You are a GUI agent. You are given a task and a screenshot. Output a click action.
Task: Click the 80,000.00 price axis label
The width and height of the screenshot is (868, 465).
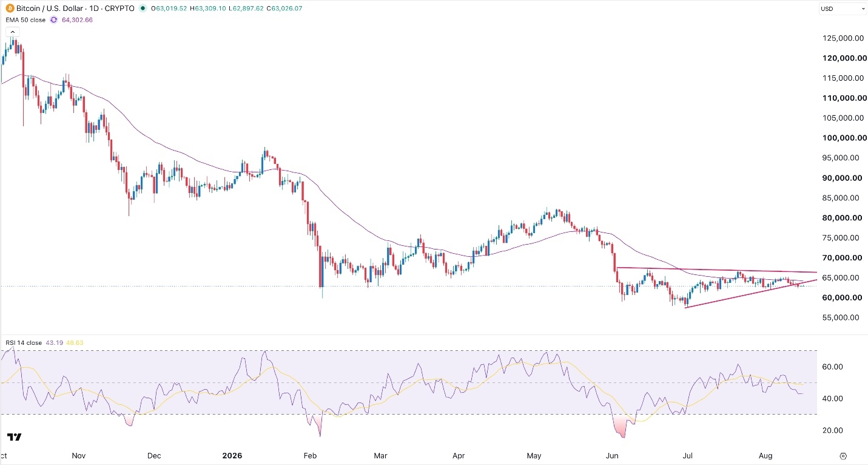(x=842, y=218)
